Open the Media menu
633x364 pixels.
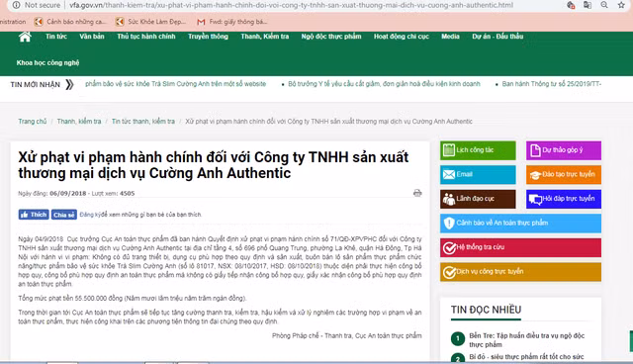(x=450, y=37)
